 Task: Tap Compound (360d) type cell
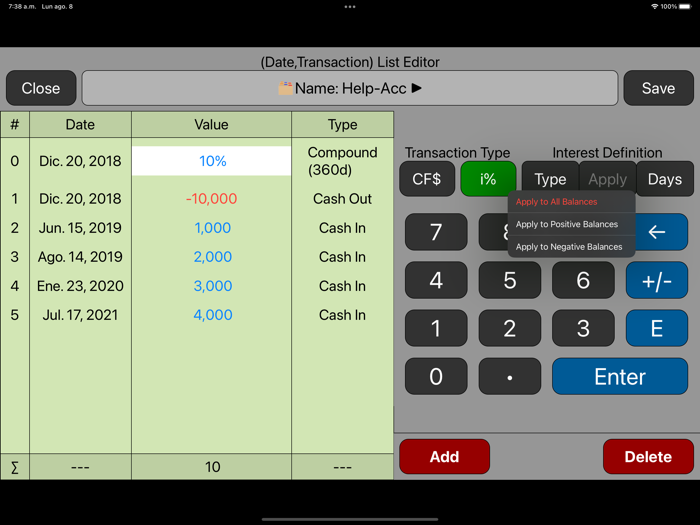click(x=342, y=161)
